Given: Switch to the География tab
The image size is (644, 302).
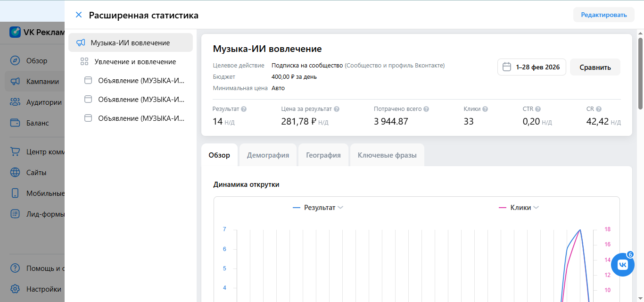Looking at the screenshot, I should pyautogui.click(x=323, y=155).
